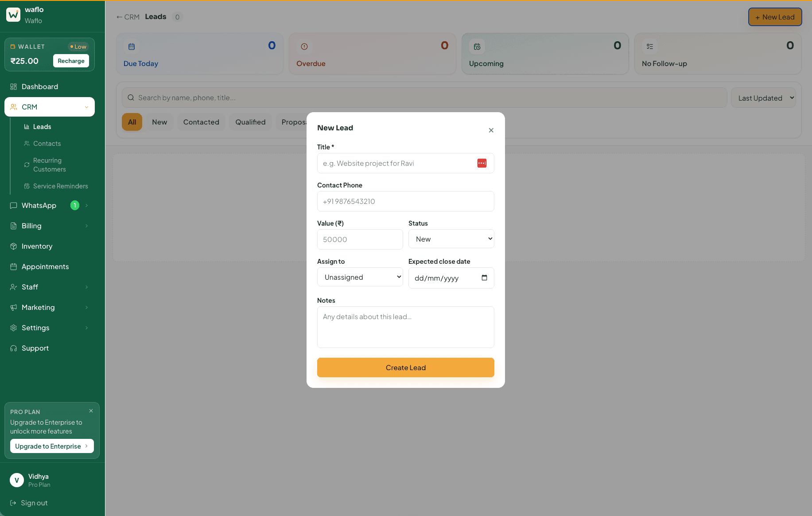
Task: Click the Value rupee input field
Action: point(360,239)
